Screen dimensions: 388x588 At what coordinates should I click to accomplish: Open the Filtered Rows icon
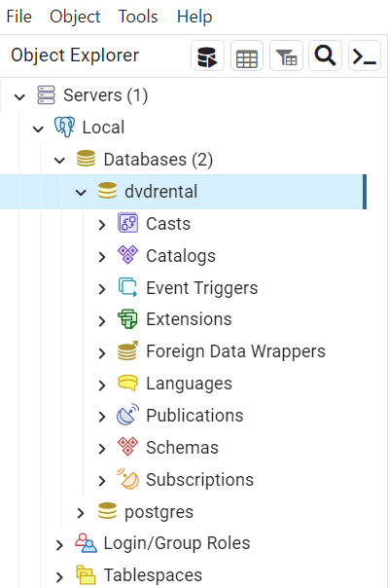tap(286, 56)
